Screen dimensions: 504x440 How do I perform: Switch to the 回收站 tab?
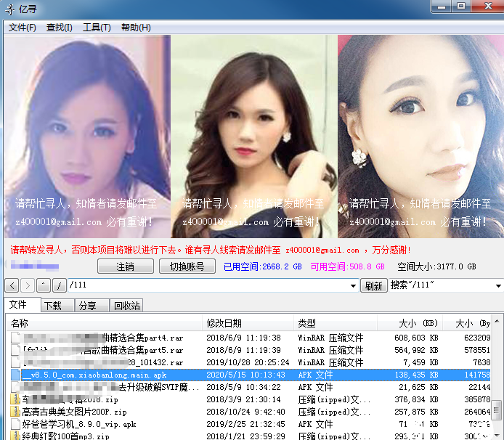click(x=126, y=306)
